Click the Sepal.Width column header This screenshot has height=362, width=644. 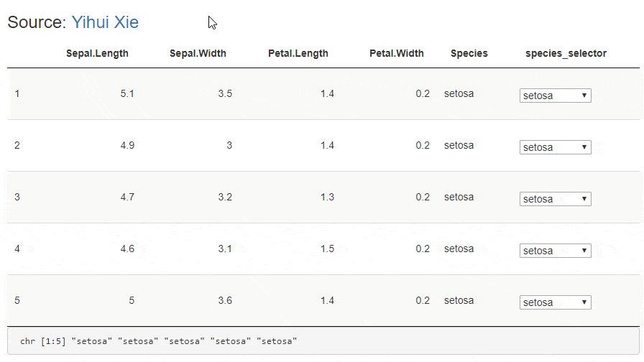[198, 53]
